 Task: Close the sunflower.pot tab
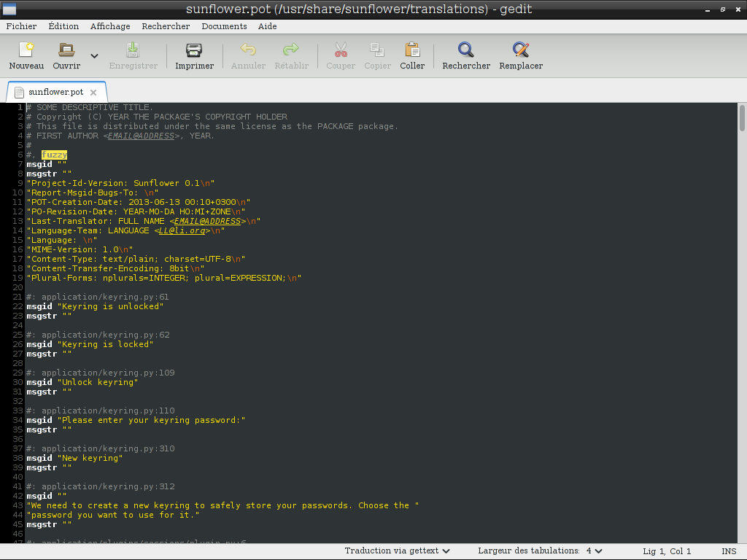tap(93, 93)
